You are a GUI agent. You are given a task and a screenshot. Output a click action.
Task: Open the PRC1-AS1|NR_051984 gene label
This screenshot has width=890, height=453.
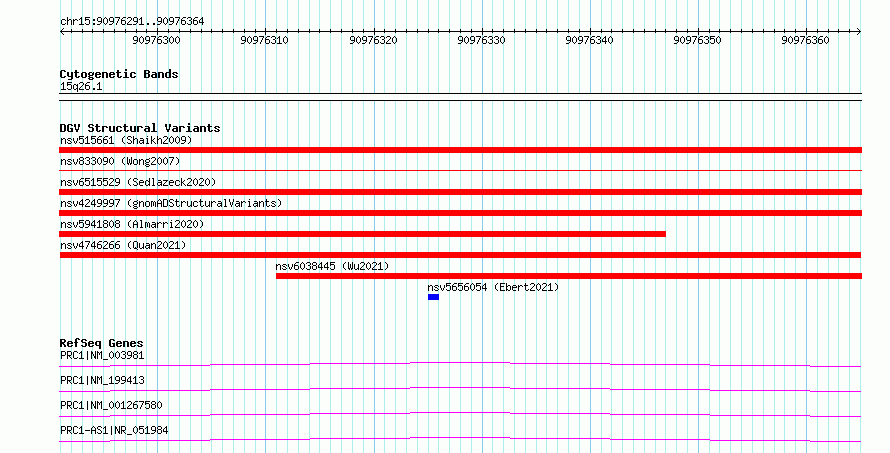tap(114, 430)
